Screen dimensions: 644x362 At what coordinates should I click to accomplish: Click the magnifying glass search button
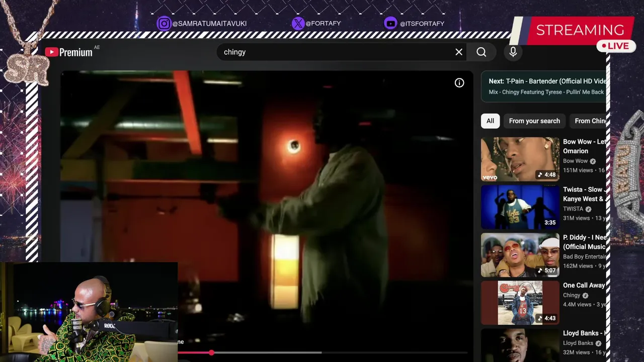pos(481,52)
